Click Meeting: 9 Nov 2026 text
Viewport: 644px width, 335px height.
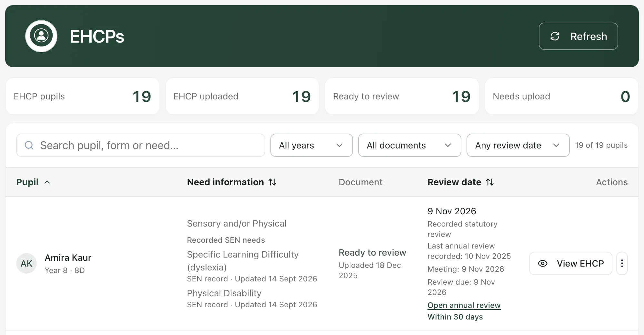[x=466, y=269]
